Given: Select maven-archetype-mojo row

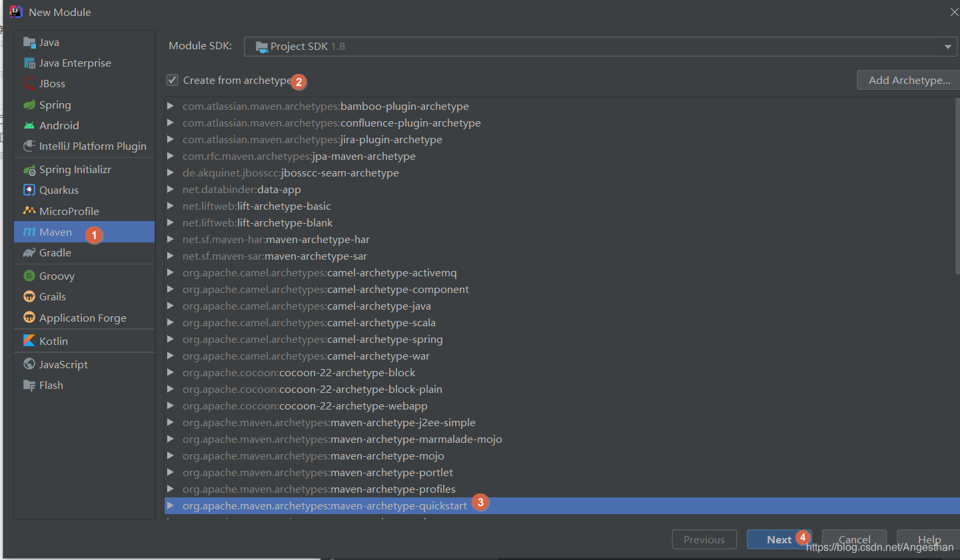Looking at the screenshot, I should pos(560,455).
